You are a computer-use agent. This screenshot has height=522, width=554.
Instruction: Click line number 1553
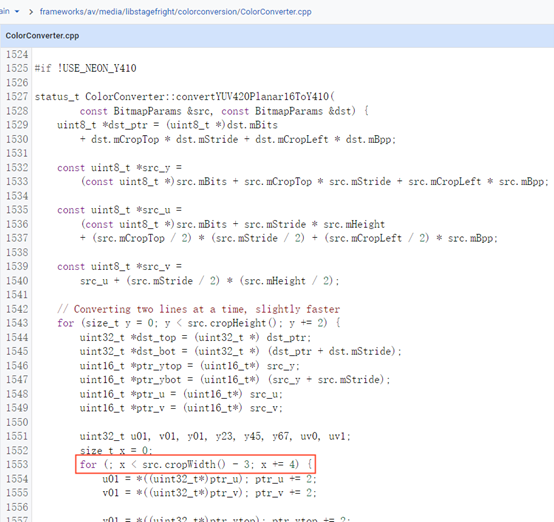[17, 464]
